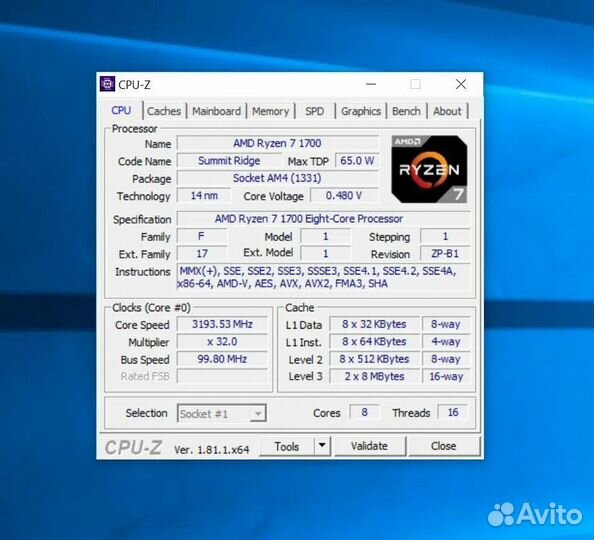The image size is (594, 540).
Task: Open the Socket #1 selection dropdown
Action: click(222, 413)
